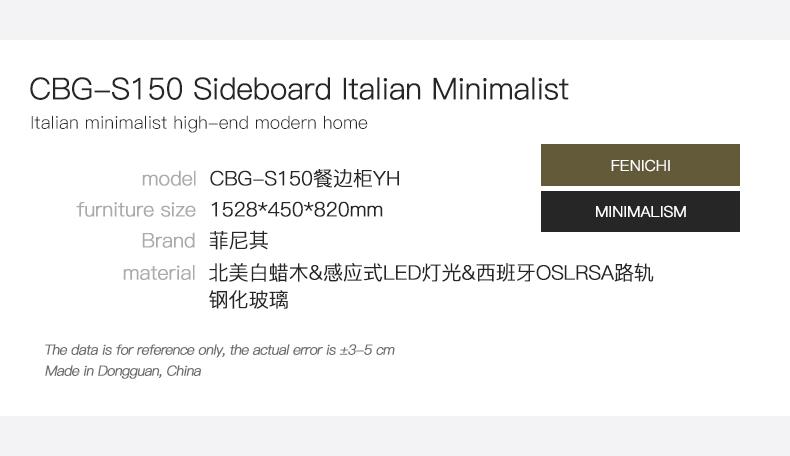The image size is (790, 456).
Task: Select the 菲尼其 brand name
Action: click(239, 241)
